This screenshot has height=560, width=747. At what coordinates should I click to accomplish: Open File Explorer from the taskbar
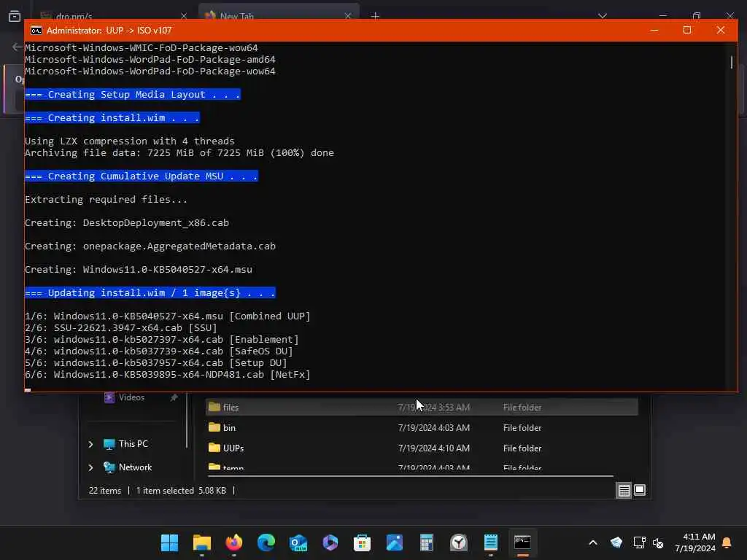(202, 542)
